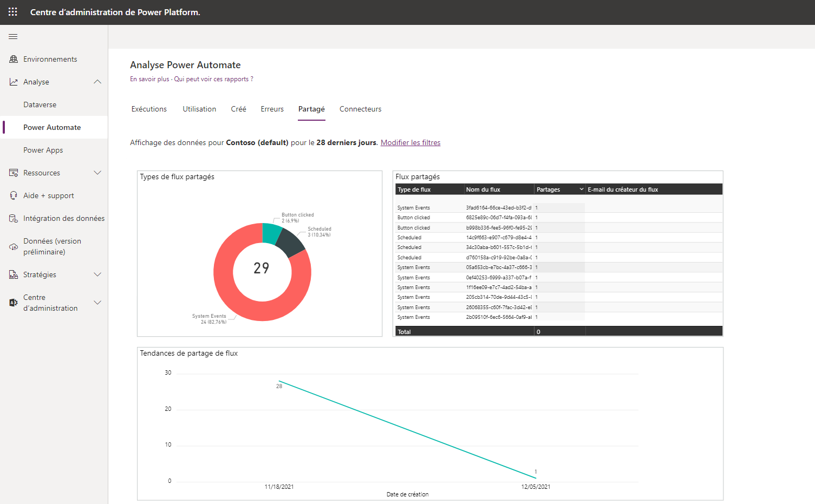The image size is (815, 504).
Task: Open the Erreurs tab
Action: [x=272, y=109]
